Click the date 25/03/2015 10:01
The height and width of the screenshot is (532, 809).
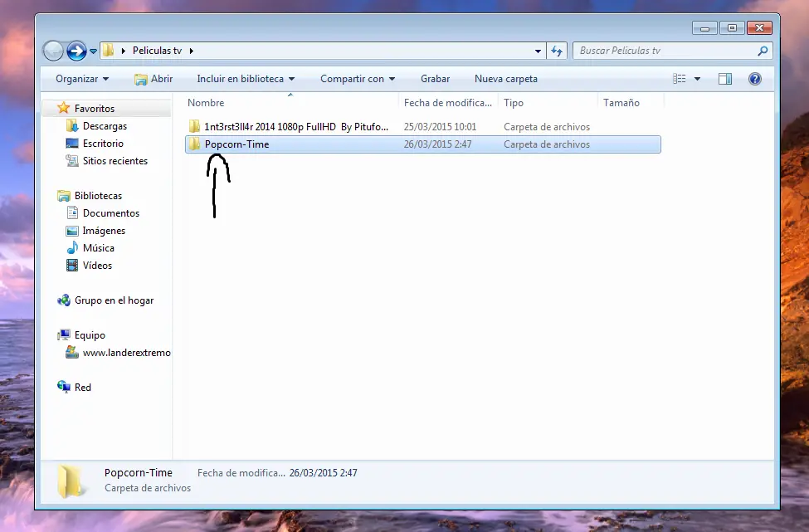(440, 127)
